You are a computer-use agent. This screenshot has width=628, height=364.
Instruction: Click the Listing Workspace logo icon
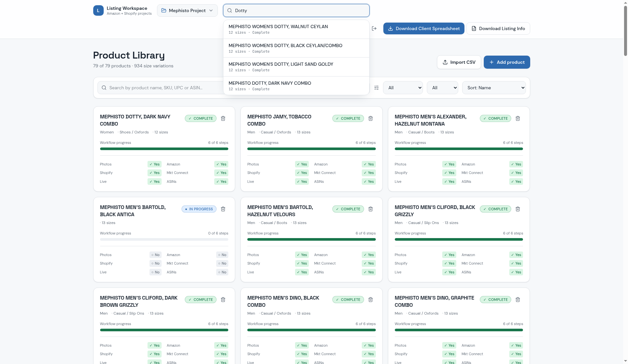click(x=98, y=10)
